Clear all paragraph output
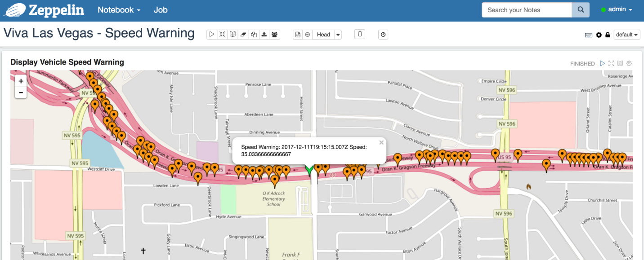The height and width of the screenshot is (260, 644). [x=243, y=34]
